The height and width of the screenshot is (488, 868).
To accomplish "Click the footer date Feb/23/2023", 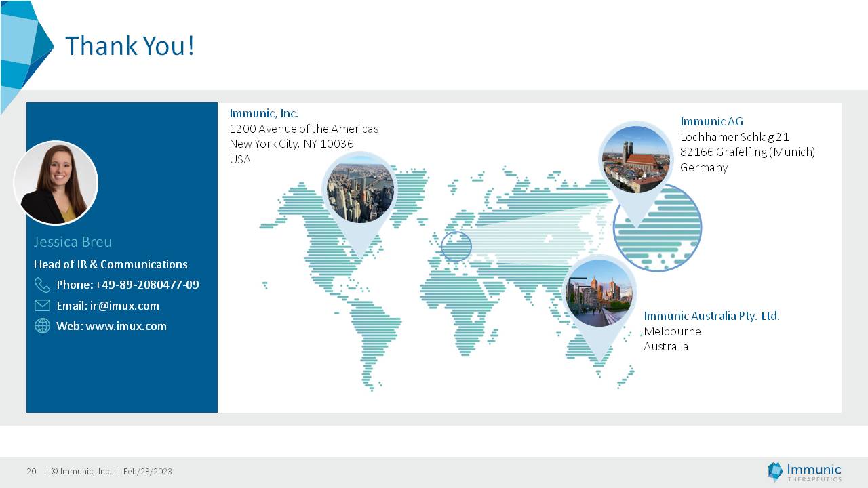I will click(148, 472).
